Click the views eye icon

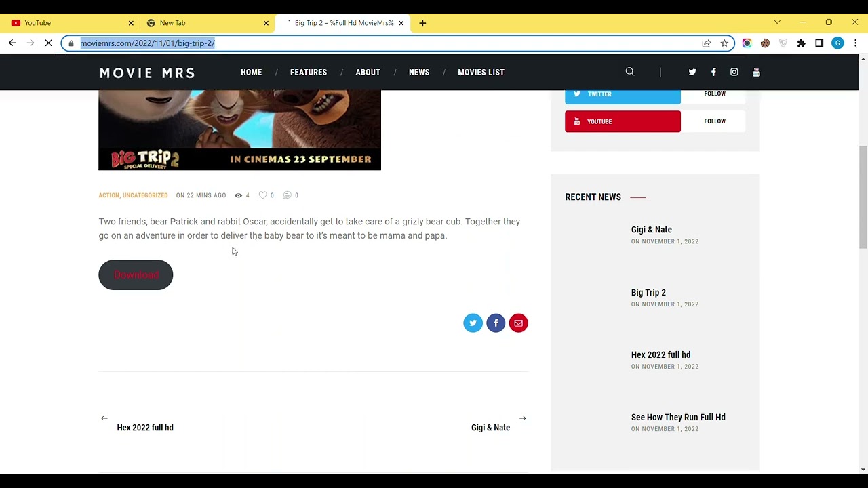coord(238,195)
